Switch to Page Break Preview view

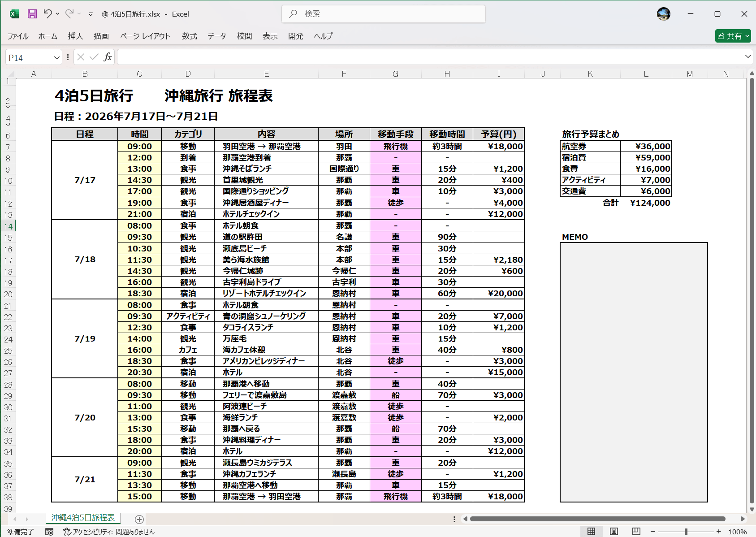coord(636,531)
